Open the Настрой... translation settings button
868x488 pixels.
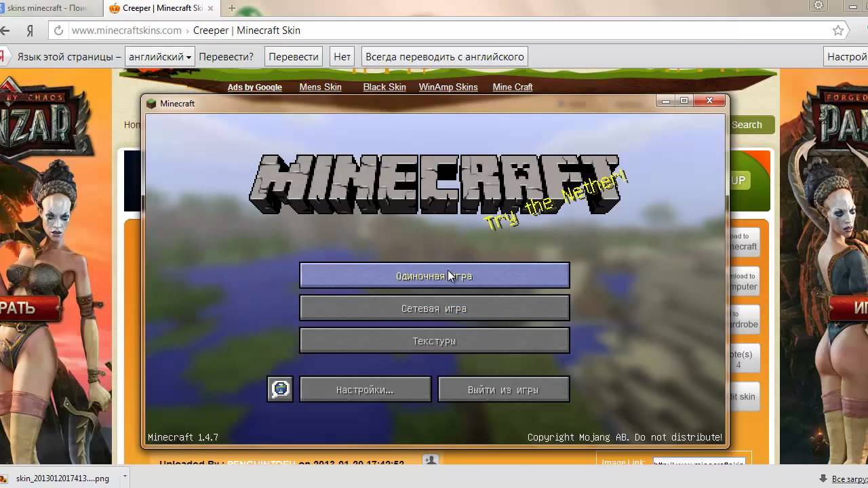click(846, 57)
